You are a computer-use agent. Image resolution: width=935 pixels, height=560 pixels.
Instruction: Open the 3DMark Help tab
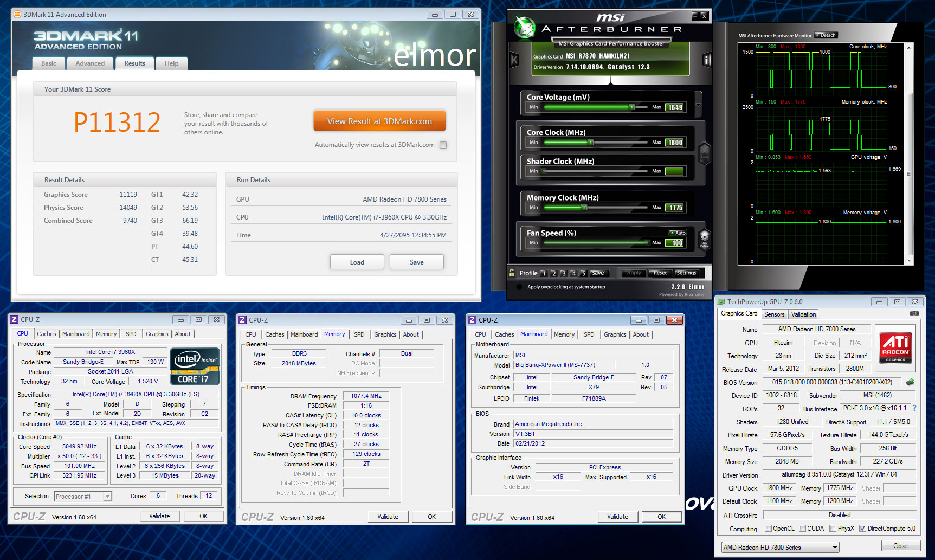pyautogui.click(x=171, y=63)
